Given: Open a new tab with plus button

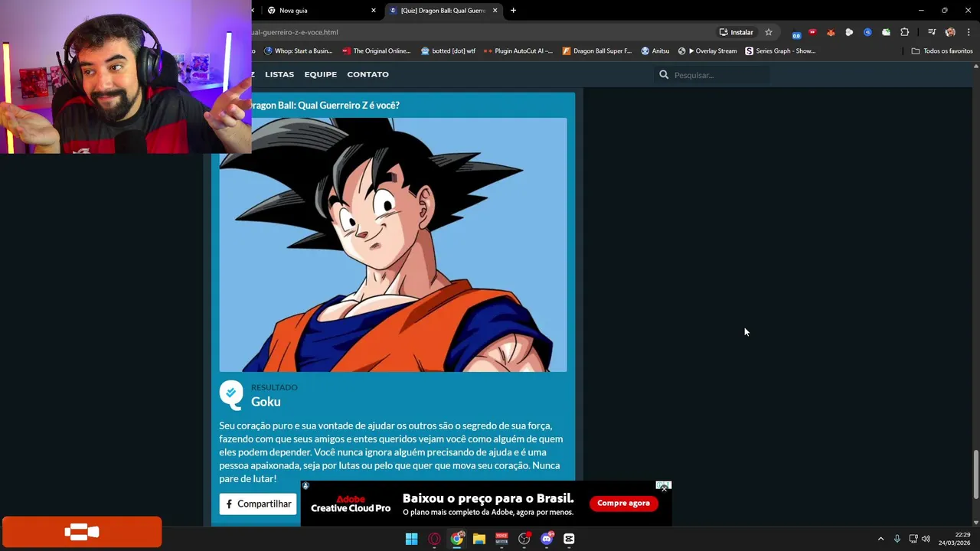Looking at the screenshot, I should click(513, 11).
